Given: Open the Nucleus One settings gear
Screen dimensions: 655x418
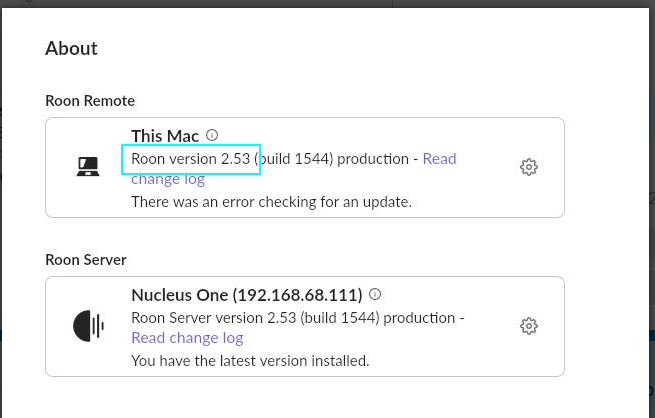Looking at the screenshot, I should [x=529, y=326].
